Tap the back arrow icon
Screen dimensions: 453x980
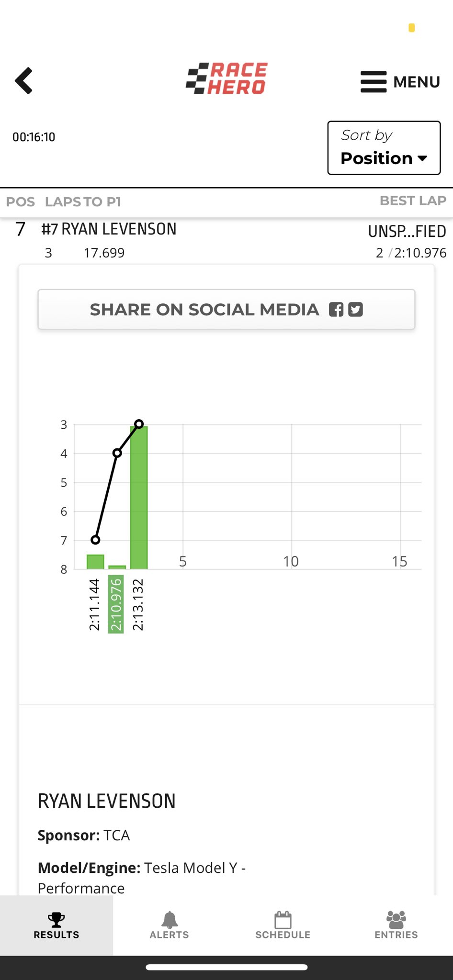[x=24, y=80]
